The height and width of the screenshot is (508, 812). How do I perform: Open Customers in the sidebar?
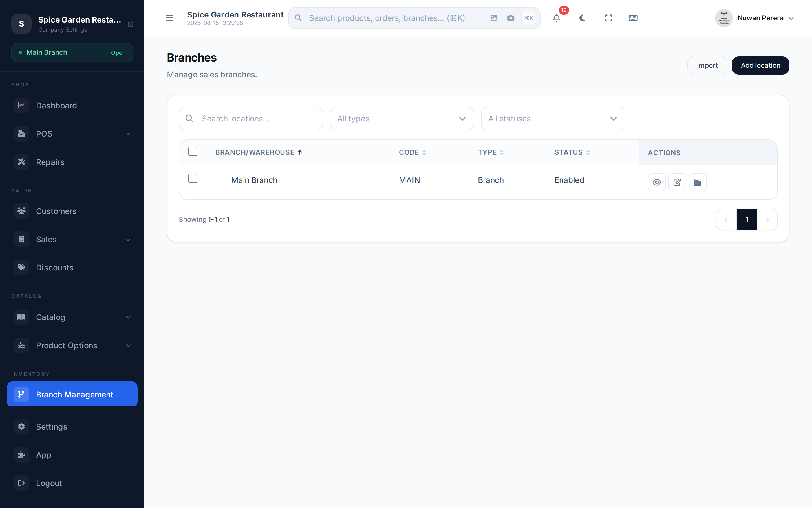[x=72, y=211]
